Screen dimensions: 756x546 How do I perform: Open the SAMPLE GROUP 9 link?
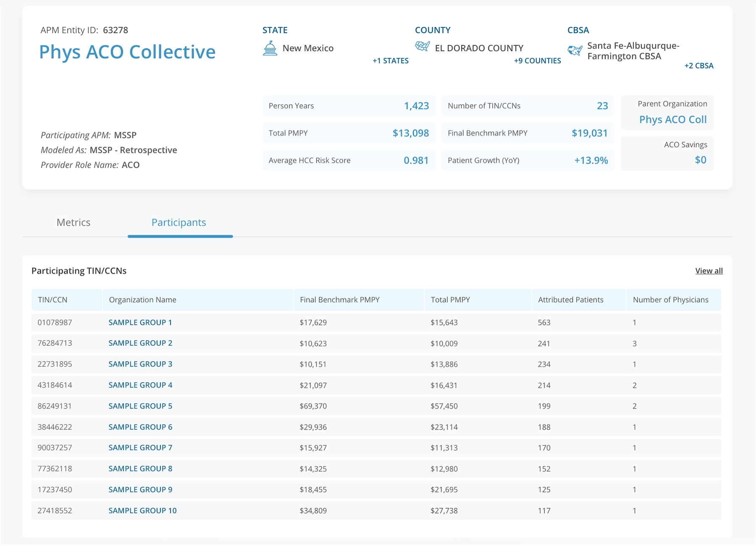click(140, 490)
